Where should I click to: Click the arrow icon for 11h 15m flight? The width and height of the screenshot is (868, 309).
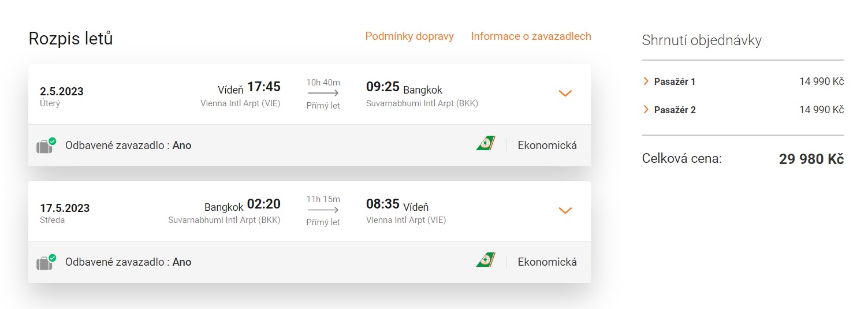323,210
